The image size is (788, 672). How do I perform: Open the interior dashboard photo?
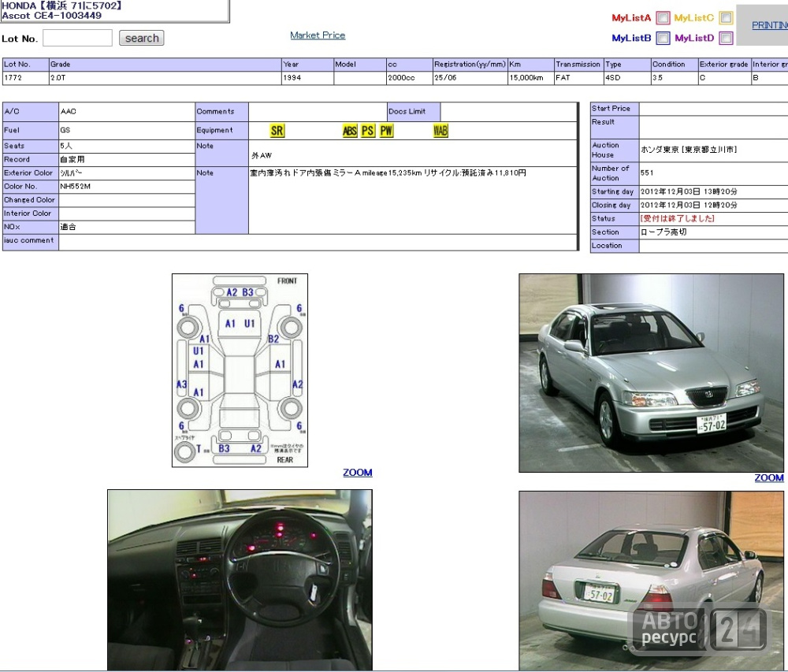(240, 580)
